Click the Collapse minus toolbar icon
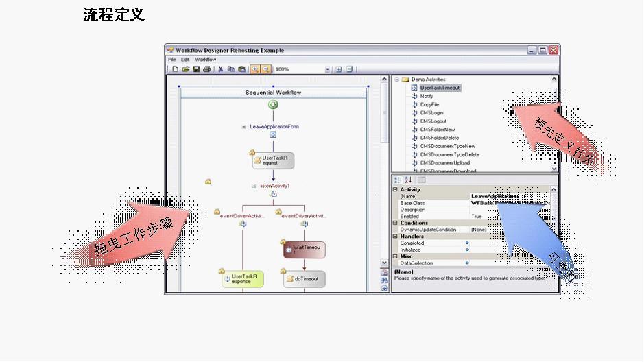Screen dimensions: 644x362 point(349,69)
